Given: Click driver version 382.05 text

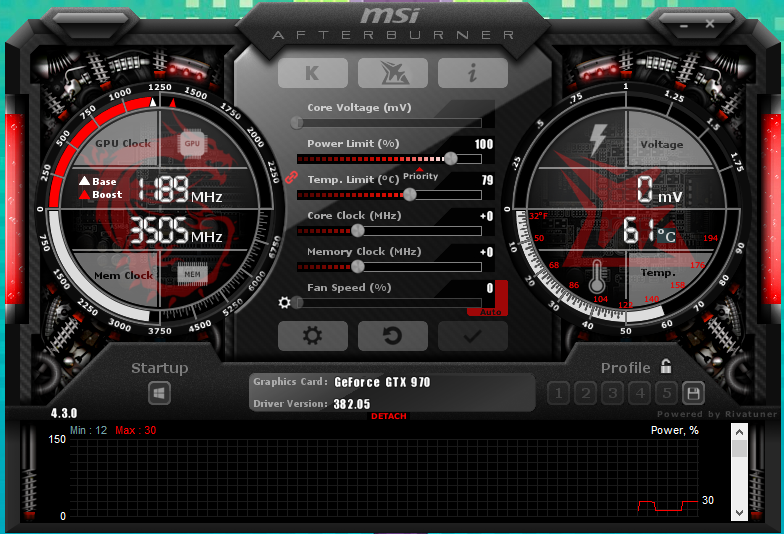Looking at the screenshot, I should [x=352, y=404].
